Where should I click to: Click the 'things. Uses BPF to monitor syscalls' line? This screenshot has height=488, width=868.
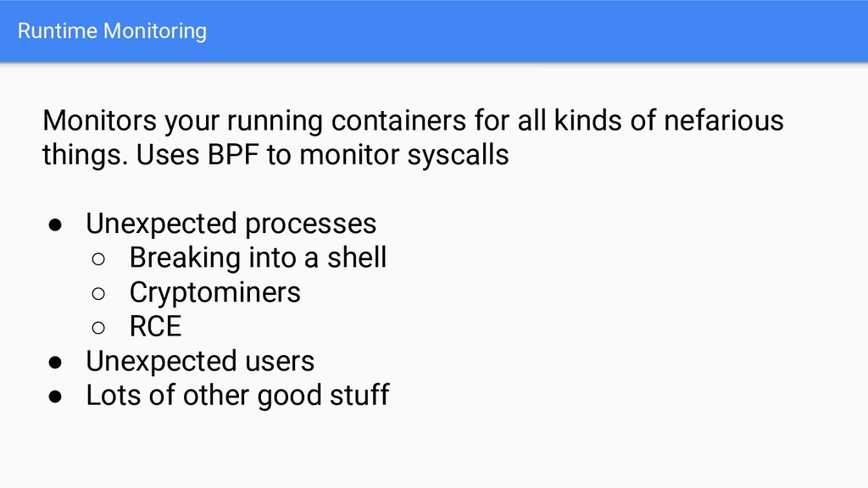[275, 154]
